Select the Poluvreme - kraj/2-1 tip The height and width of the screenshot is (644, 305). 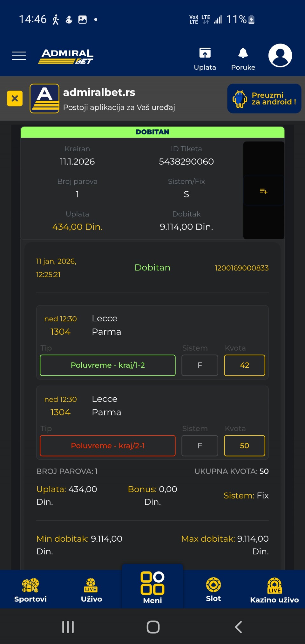point(108,446)
